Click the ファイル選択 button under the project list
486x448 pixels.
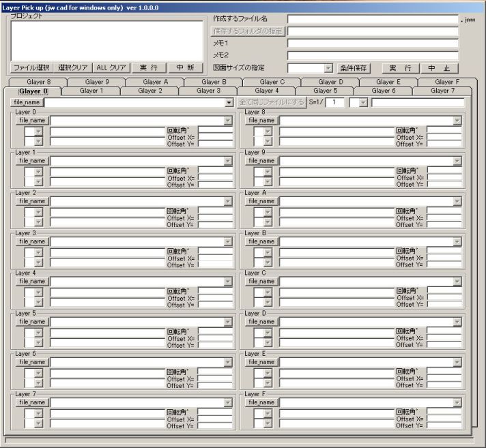pyautogui.click(x=32, y=68)
